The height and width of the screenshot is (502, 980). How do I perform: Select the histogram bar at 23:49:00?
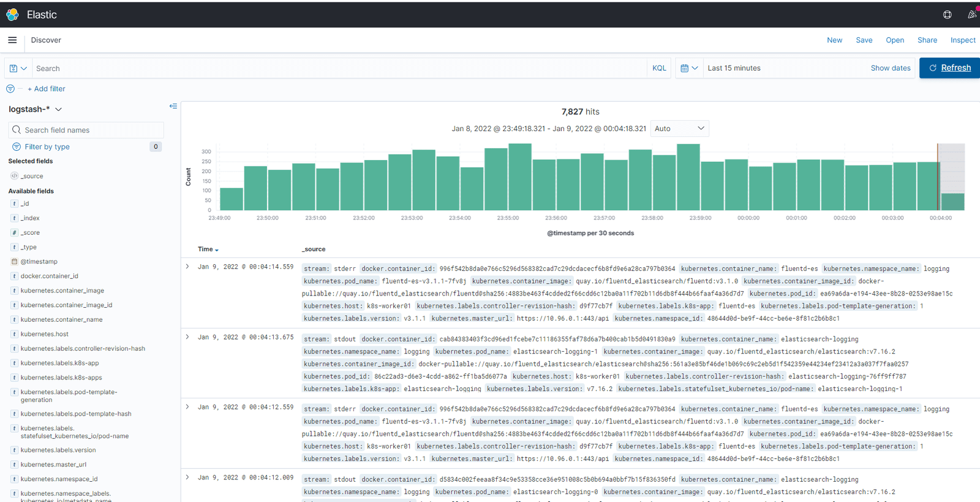(232, 199)
